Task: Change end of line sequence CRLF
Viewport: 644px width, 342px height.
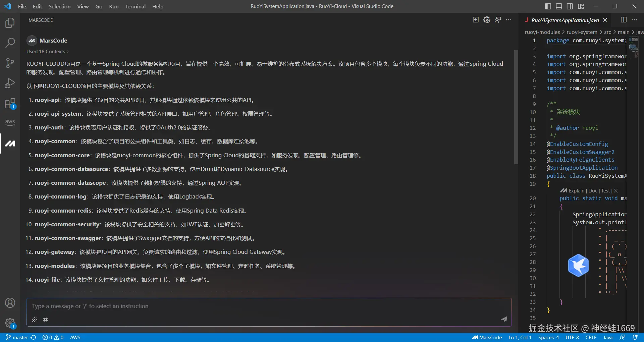Action: pos(591,337)
